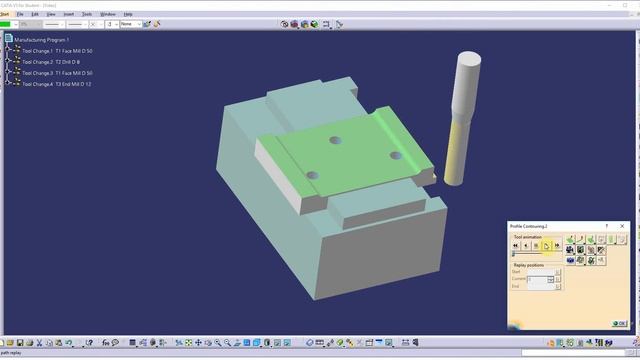This screenshot has width=640, height=360.
Task: Click the Zoom In magnifier icon
Action: click(218, 343)
